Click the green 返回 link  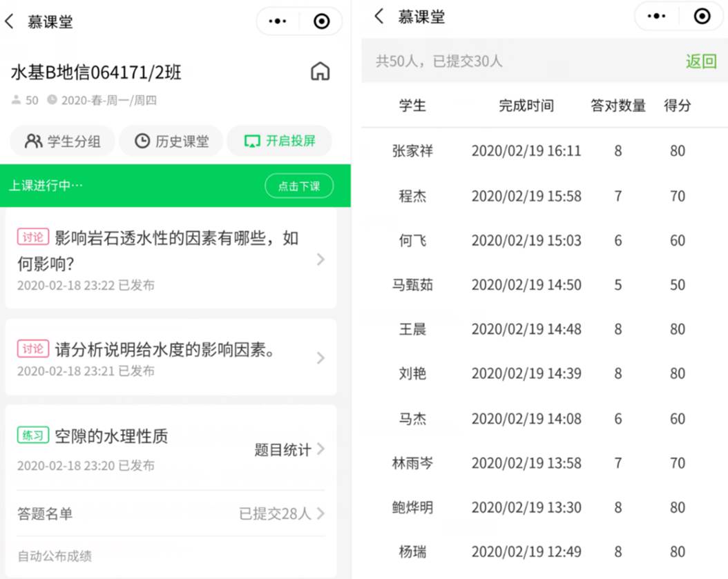point(700,61)
